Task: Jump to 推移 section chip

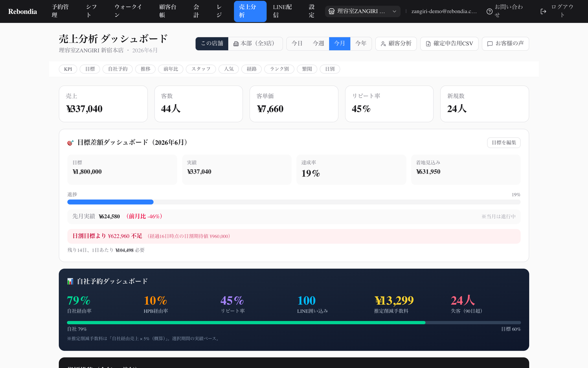Action: tap(146, 69)
